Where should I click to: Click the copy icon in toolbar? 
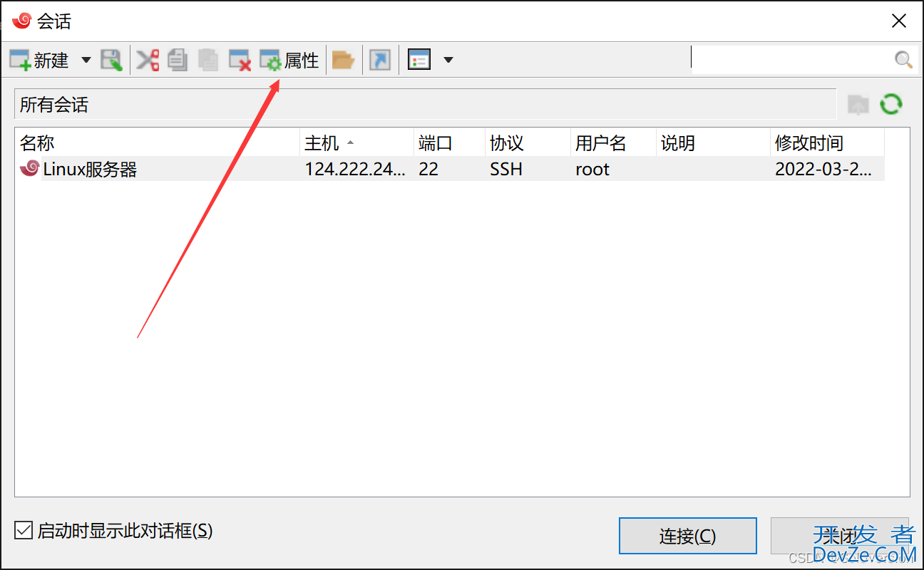[178, 61]
